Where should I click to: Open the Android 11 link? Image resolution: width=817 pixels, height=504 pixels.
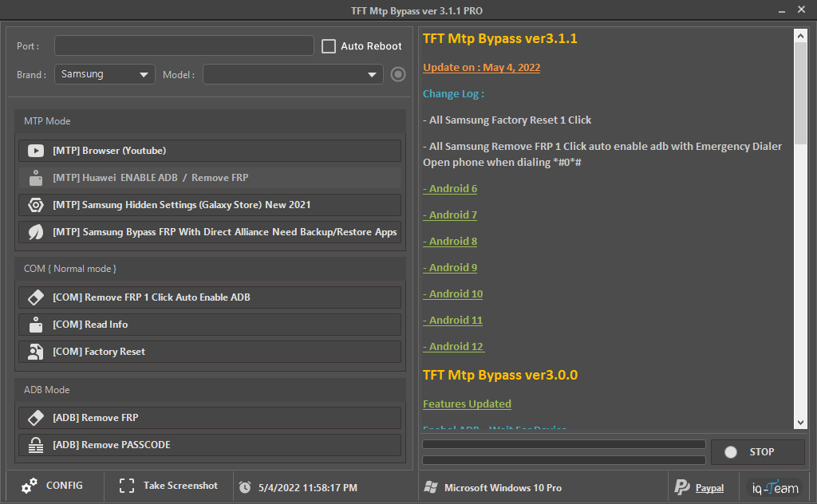[x=453, y=321]
